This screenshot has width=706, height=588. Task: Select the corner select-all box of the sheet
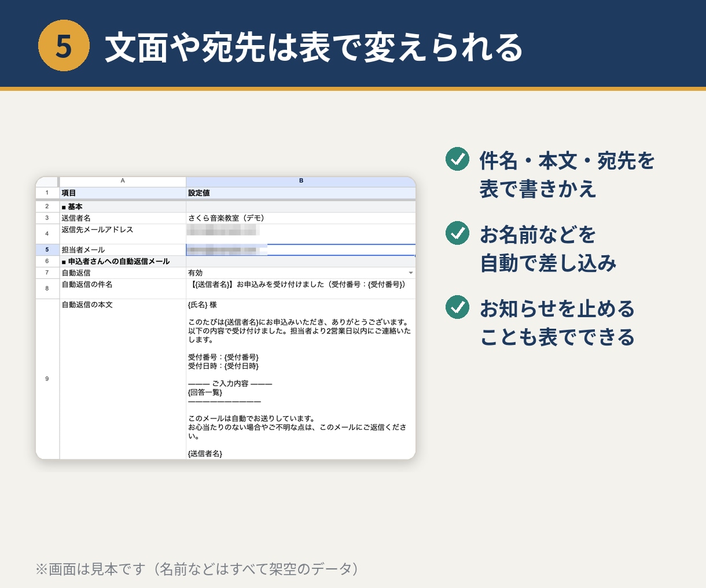(47, 181)
